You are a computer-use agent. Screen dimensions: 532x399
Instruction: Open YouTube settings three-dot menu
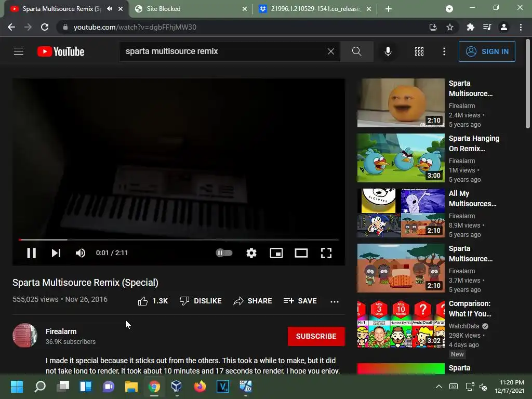coord(444,51)
